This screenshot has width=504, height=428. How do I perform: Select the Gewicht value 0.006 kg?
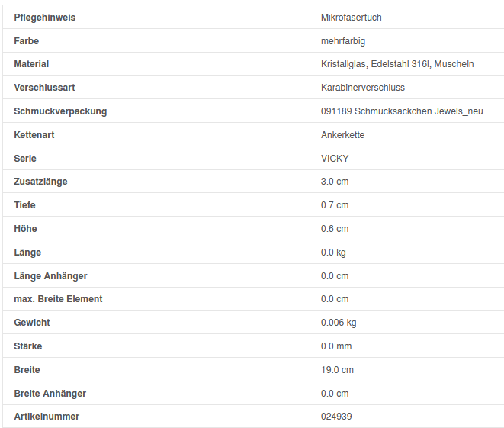pos(339,323)
